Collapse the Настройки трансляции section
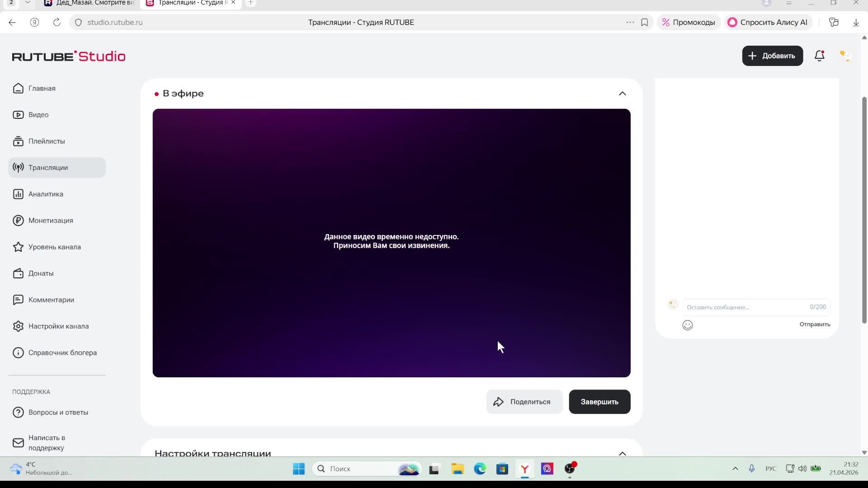 point(622,453)
